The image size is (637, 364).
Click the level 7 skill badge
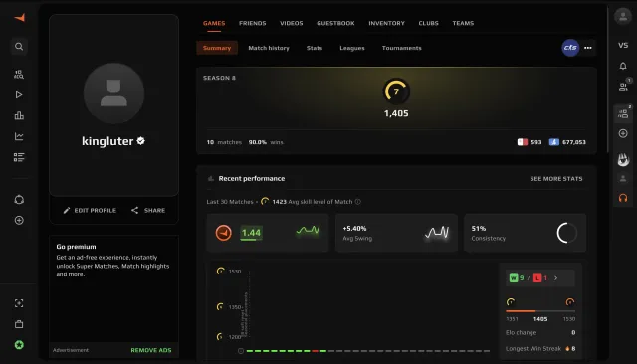point(396,91)
